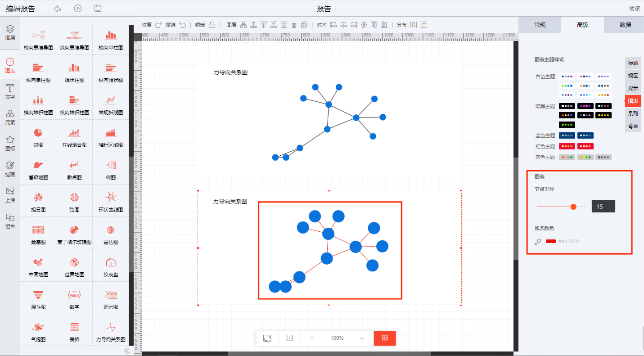
Task: Click the undo (撤销) arrow icon
Action: (182, 25)
